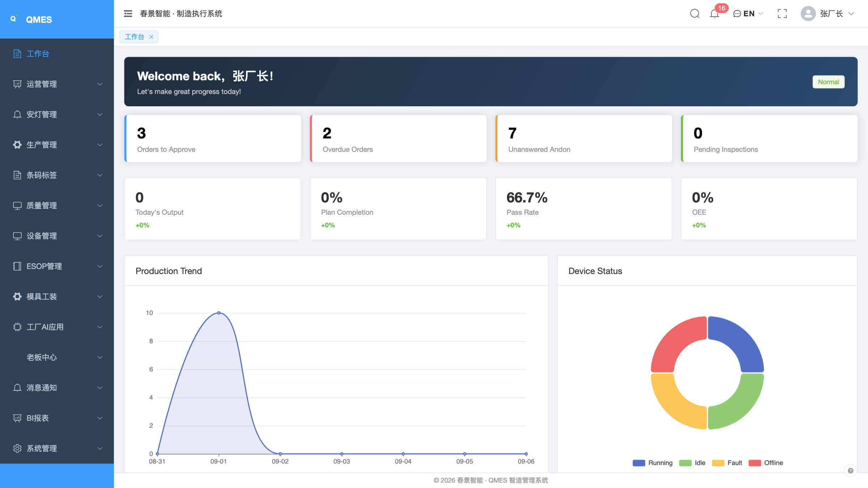Viewport: 868px width, 488px height.
Task: Open the BI报表 menu item
Action: 57,418
